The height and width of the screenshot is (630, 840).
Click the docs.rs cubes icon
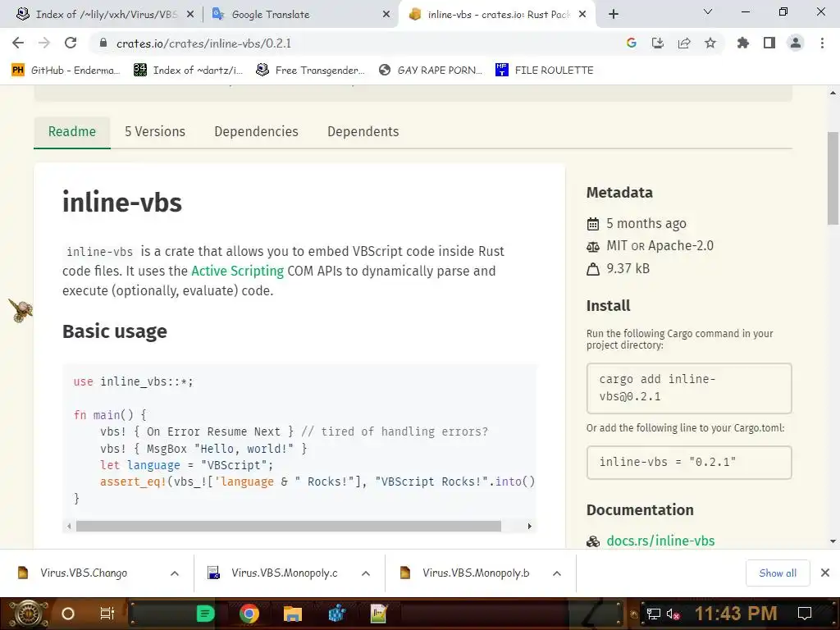[593, 541]
